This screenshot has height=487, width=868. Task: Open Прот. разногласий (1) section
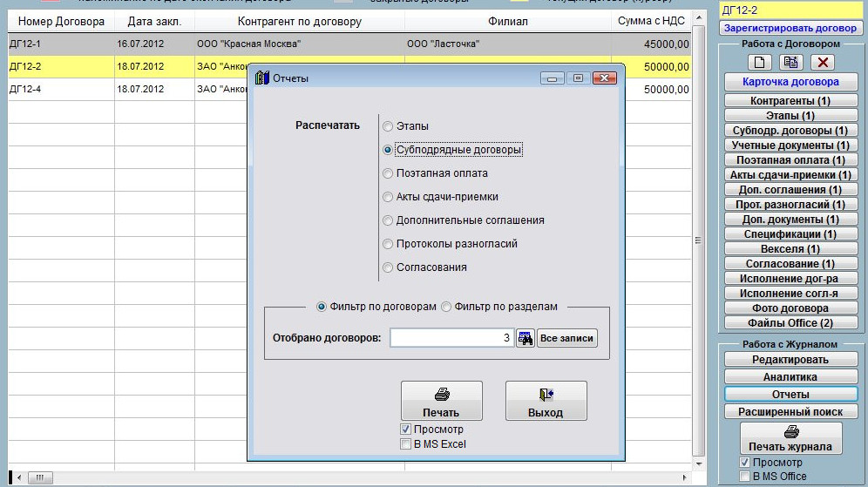[790, 204]
